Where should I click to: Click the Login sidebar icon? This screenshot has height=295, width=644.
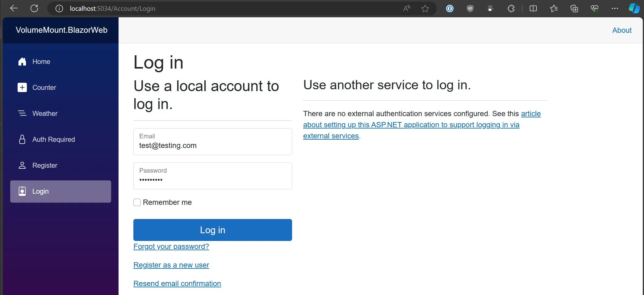pos(22,191)
